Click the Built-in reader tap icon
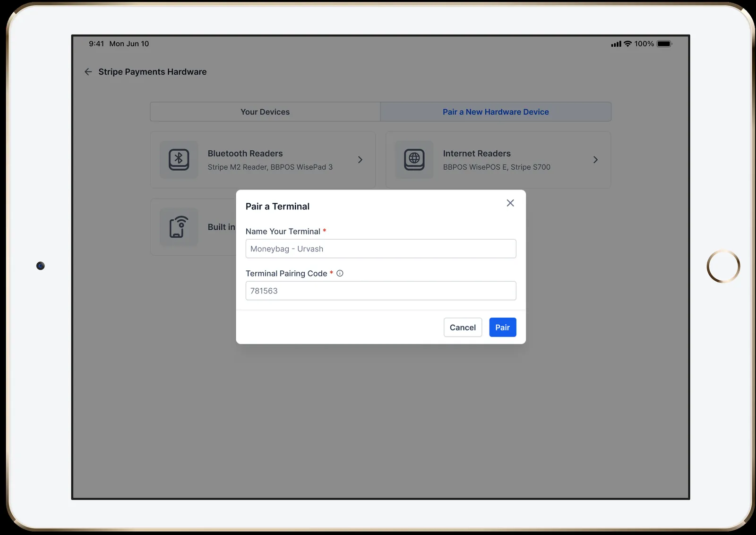 [x=179, y=227]
